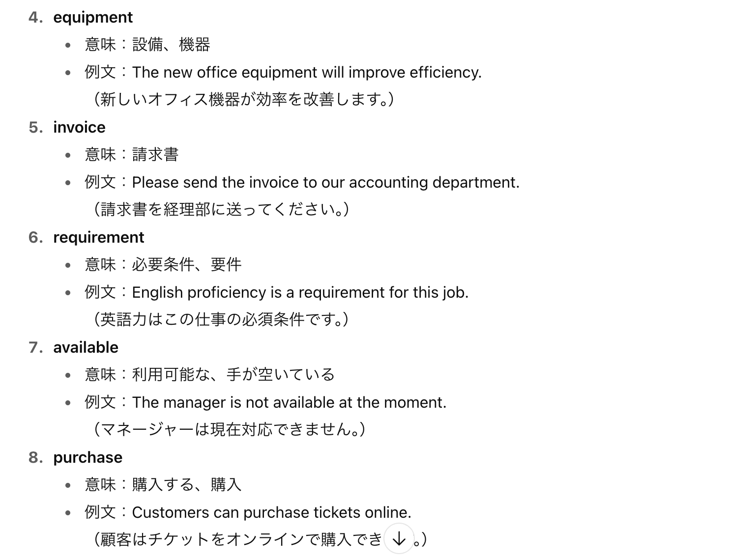Click the translation マネージャーは現在対応できません
The width and height of the screenshot is (755, 560).
pyautogui.click(x=229, y=430)
